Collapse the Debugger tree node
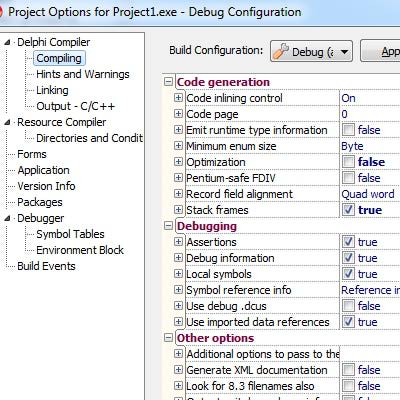Viewport: 400px width, 400px height. coord(7,218)
